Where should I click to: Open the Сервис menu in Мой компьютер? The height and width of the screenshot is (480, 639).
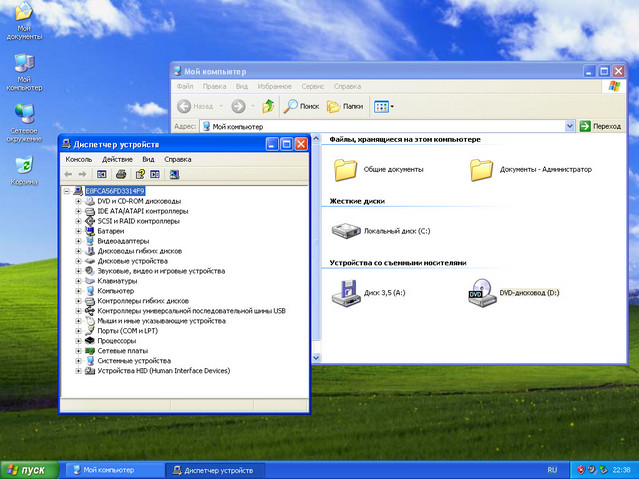312,87
